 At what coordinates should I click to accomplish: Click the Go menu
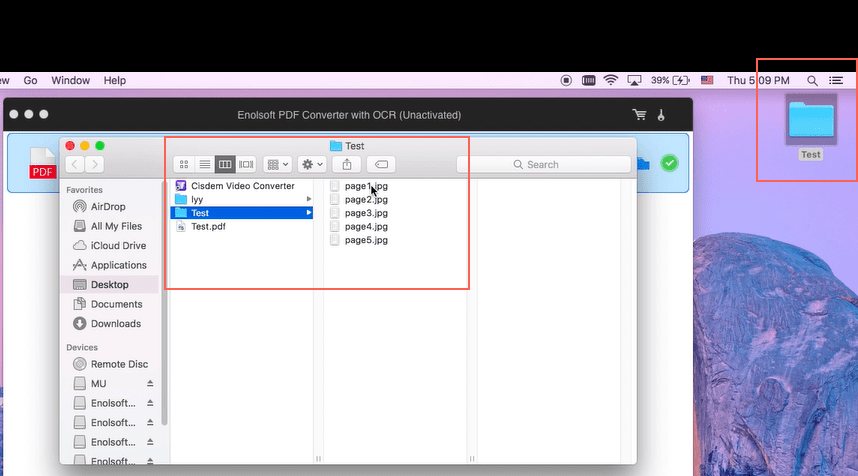click(30, 80)
